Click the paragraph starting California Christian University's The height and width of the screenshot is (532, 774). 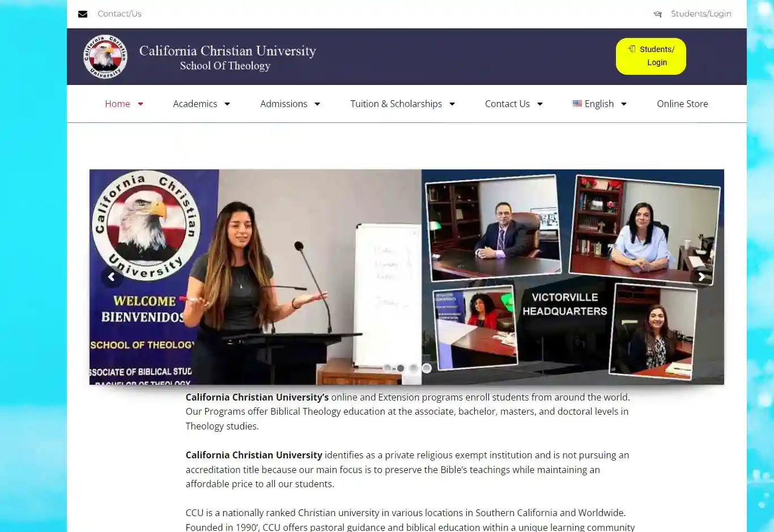[x=408, y=412]
